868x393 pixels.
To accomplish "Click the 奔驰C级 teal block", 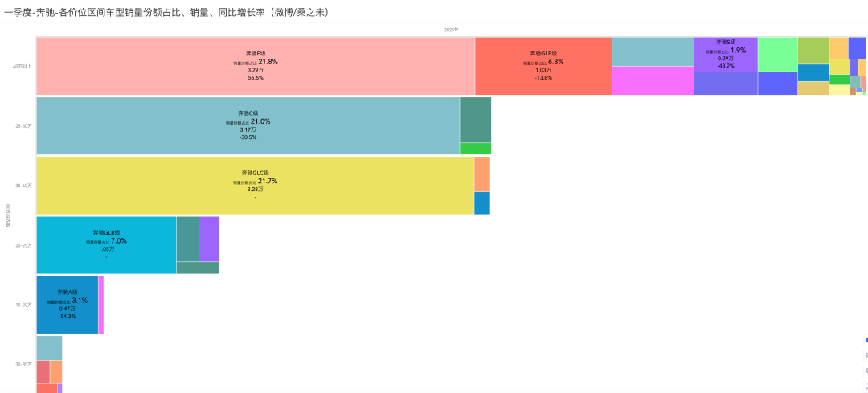I will (x=248, y=125).
